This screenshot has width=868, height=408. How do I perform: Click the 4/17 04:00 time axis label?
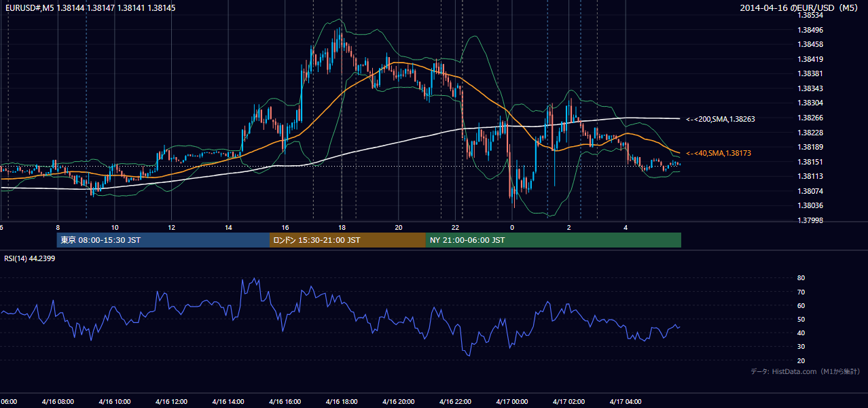pos(626,402)
